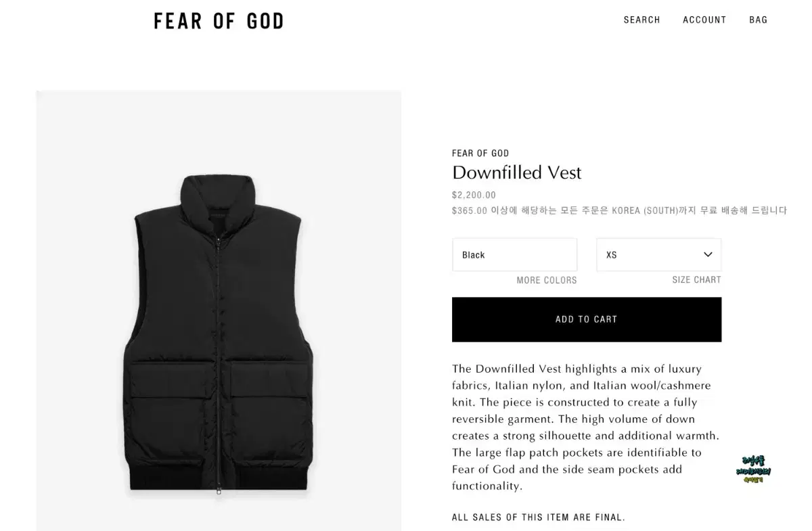This screenshot has width=812, height=531.
Task: Open the SEARCH menu item
Action: click(x=641, y=20)
